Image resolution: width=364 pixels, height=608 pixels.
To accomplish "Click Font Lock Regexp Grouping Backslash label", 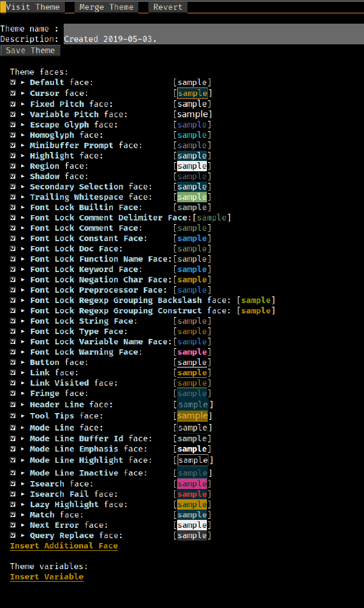I will (116, 300).
